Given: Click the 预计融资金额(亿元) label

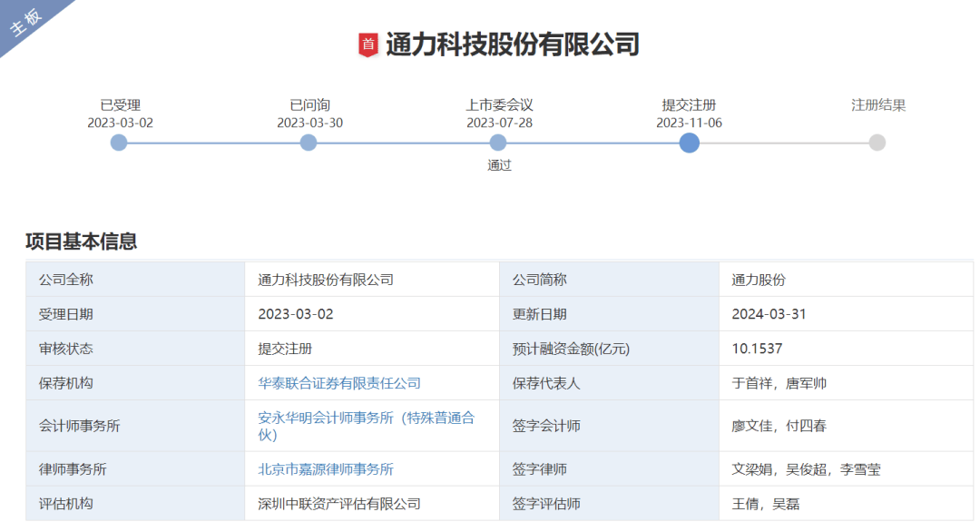Looking at the screenshot, I should coord(572,349).
